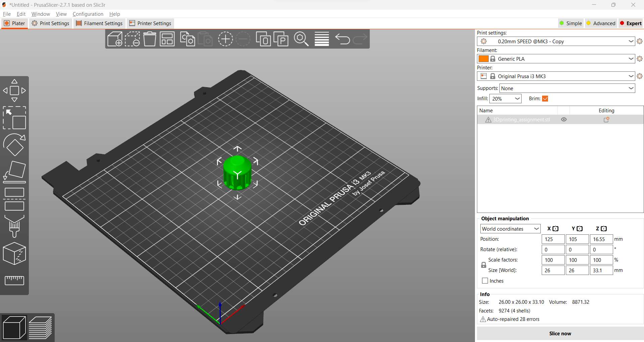Open the Edit menu
The width and height of the screenshot is (644, 342).
click(21, 14)
